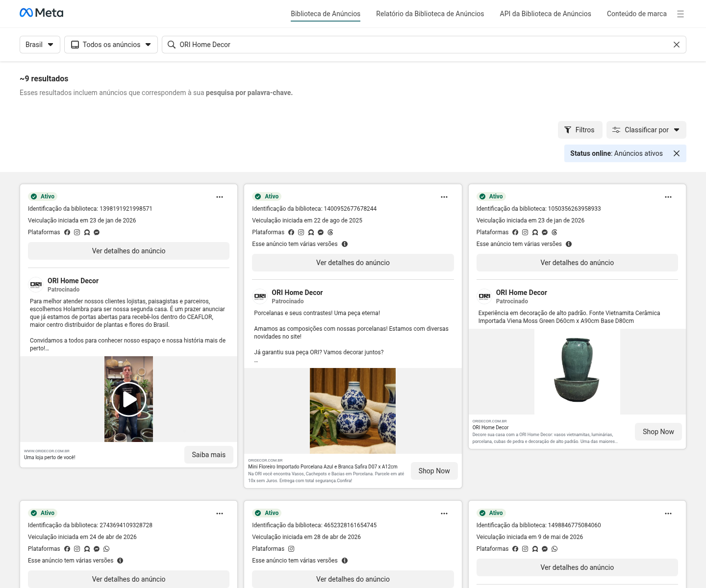Screen dimensions: 706x588
Task: Open more options on ad 1050356263958933
Action: pos(668,197)
